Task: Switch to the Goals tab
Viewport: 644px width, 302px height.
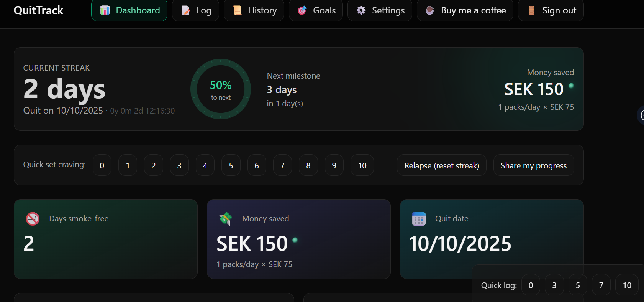Action: pyautogui.click(x=316, y=10)
